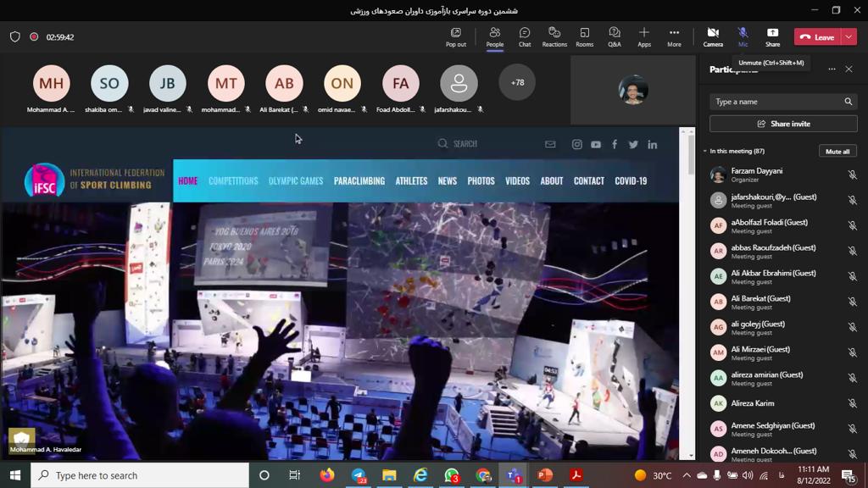Open the Reactions menu
The width and height of the screenshot is (868, 488).
pos(554,36)
